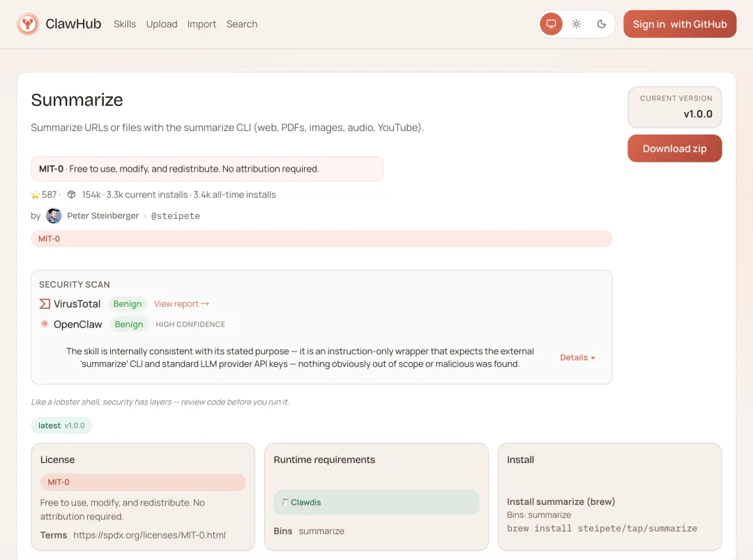Click the MIT-0 pill in License card
This screenshot has height=560, width=753.
[x=143, y=482]
